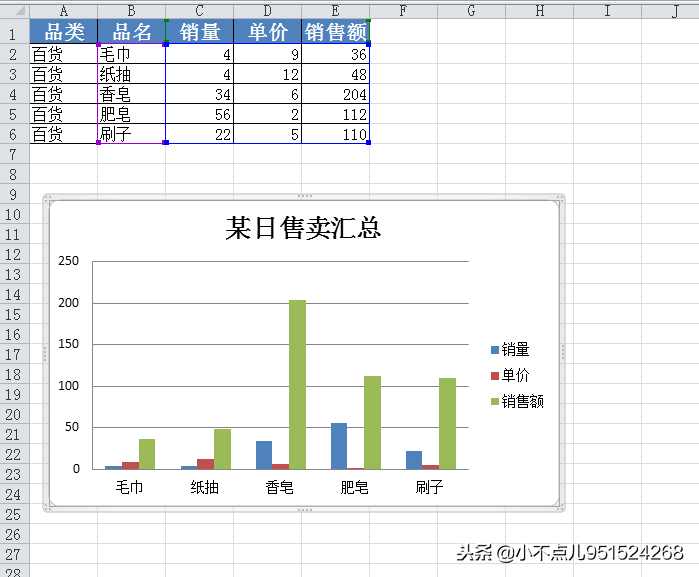Image resolution: width=699 pixels, height=577 pixels.
Task: Click axis category label 毛巾
Action: 129,487
